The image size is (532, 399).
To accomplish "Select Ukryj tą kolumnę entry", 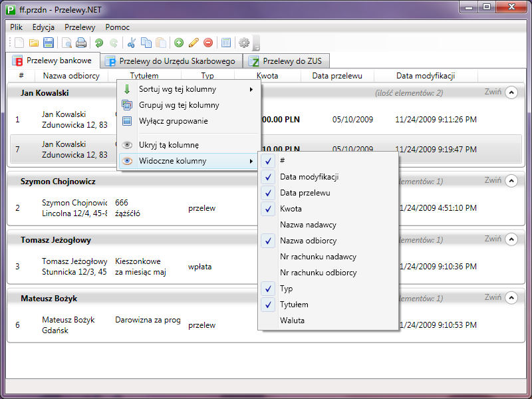I will 189,145.
